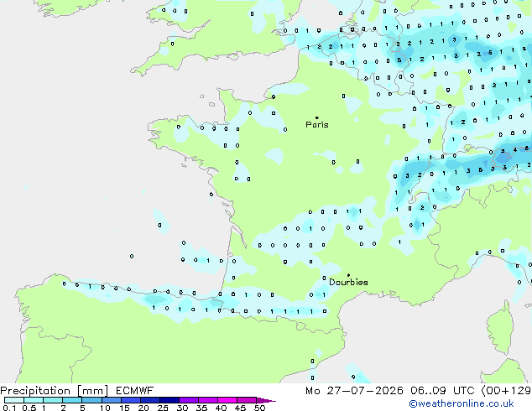This screenshot has height=411, width=532.
Task: Open the weatheronline.co.uk link
Action: click(x=462, y=404)
